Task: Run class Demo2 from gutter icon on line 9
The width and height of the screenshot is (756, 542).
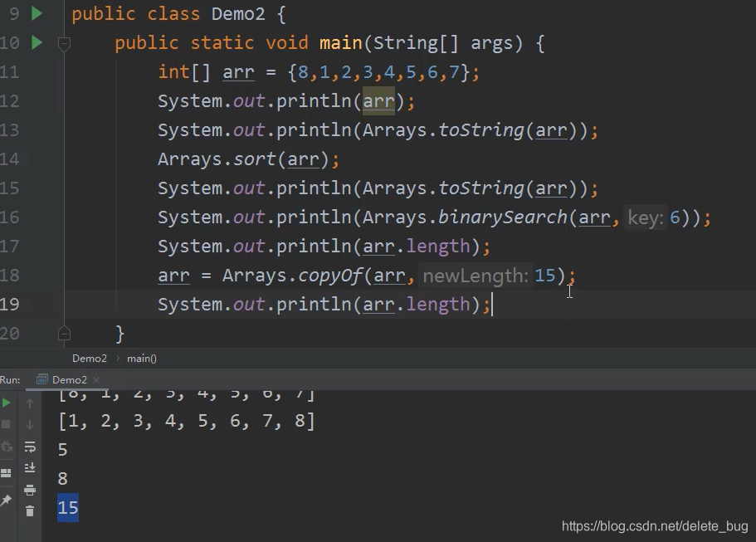Action: (x=37, y=13)
